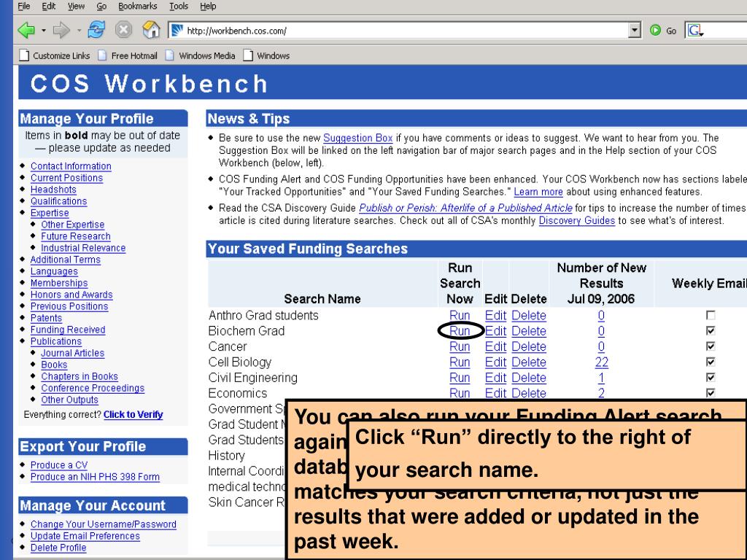747x560 pixels.
Task: Open the Qualifications link
Action: click(x=58, y=201)
